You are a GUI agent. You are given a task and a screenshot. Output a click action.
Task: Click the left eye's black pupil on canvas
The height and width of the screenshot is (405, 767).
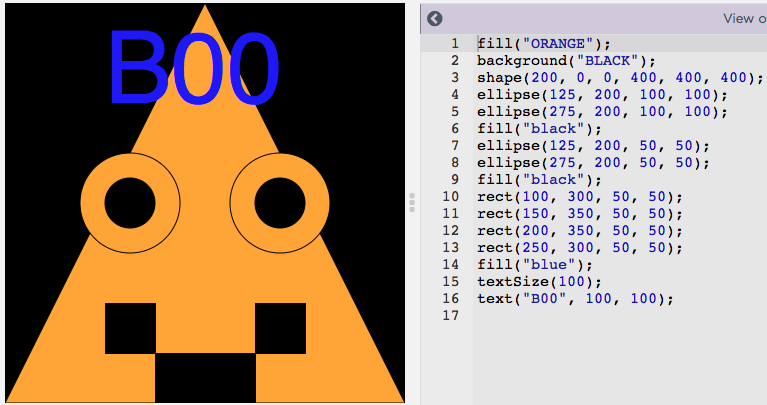[x=130, y=203]
